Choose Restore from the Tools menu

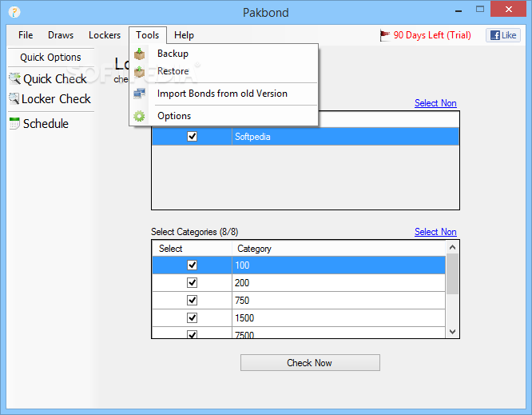coord(224,71)
